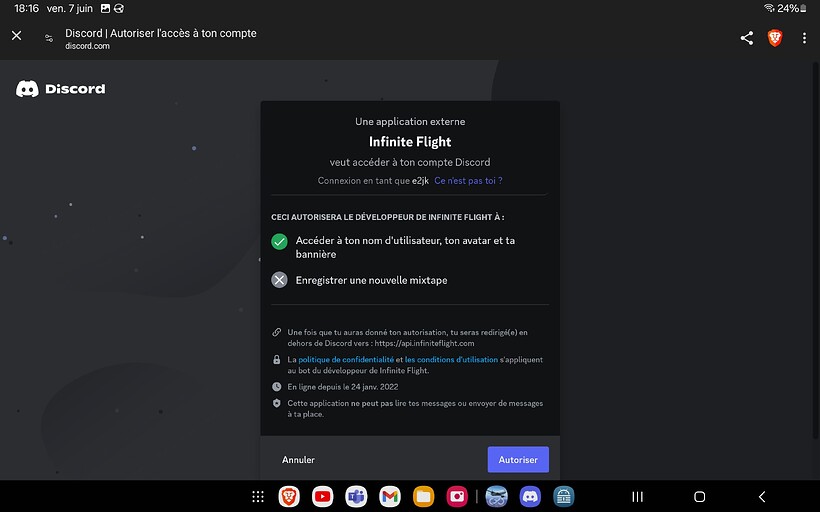
Task: Open the yellow Files app in taskbar
Action: pos(424,497)
